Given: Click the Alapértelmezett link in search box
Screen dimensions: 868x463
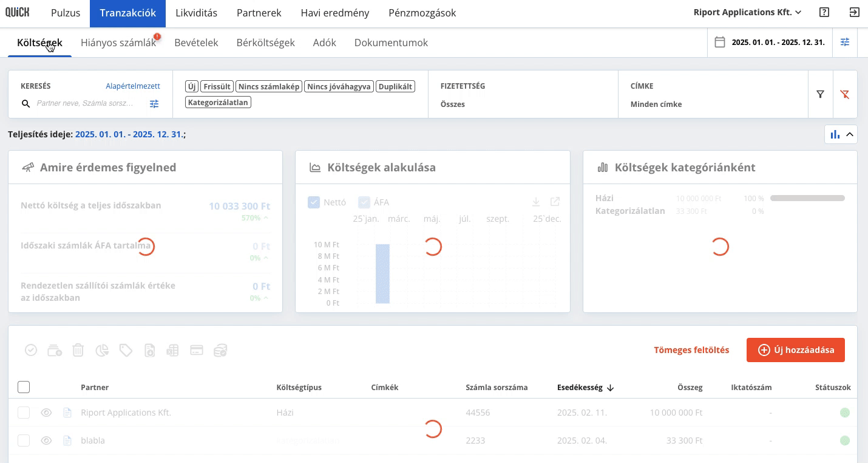Looking at the screenshot, I should 133,86.
